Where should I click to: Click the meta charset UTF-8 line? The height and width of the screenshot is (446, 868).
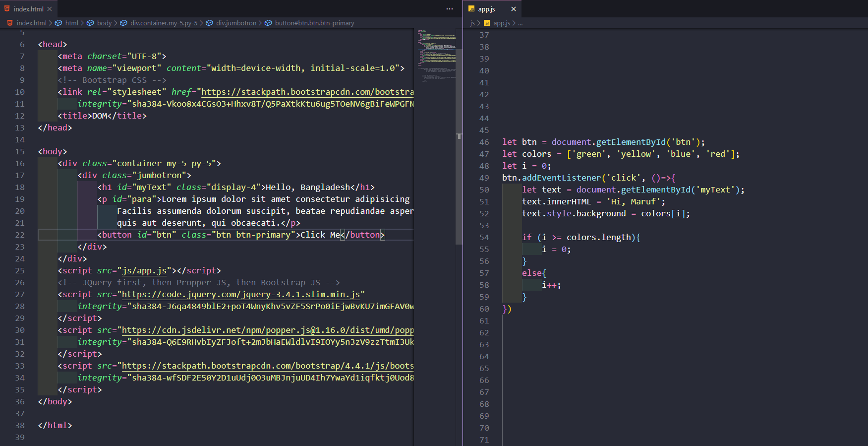click(112, 56)
